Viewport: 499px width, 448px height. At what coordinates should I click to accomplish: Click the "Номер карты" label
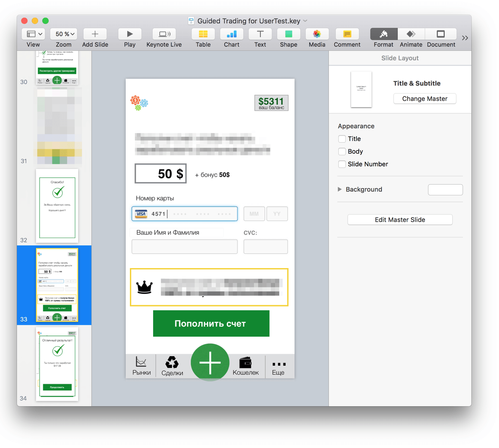[x=155, y=198]
